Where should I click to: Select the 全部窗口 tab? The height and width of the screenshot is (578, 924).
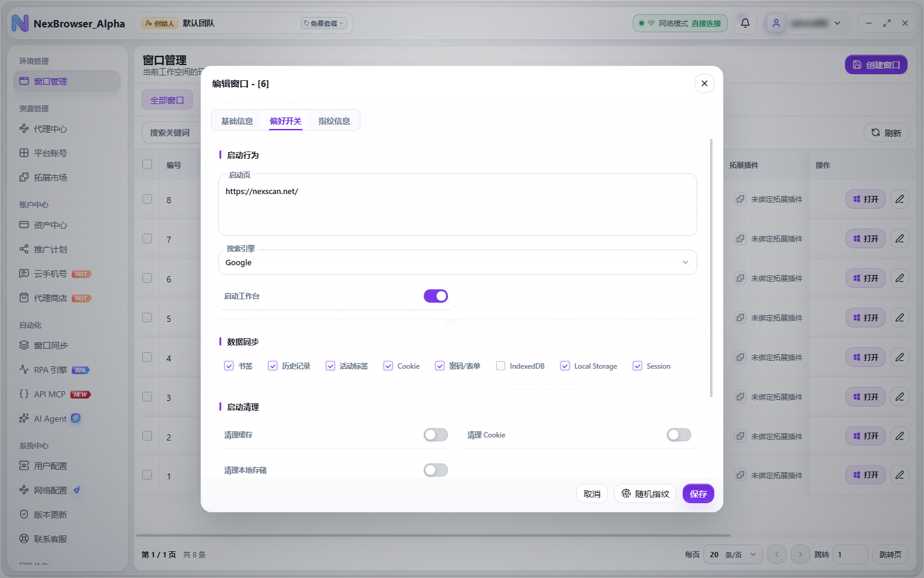click(x=167, y=100)
